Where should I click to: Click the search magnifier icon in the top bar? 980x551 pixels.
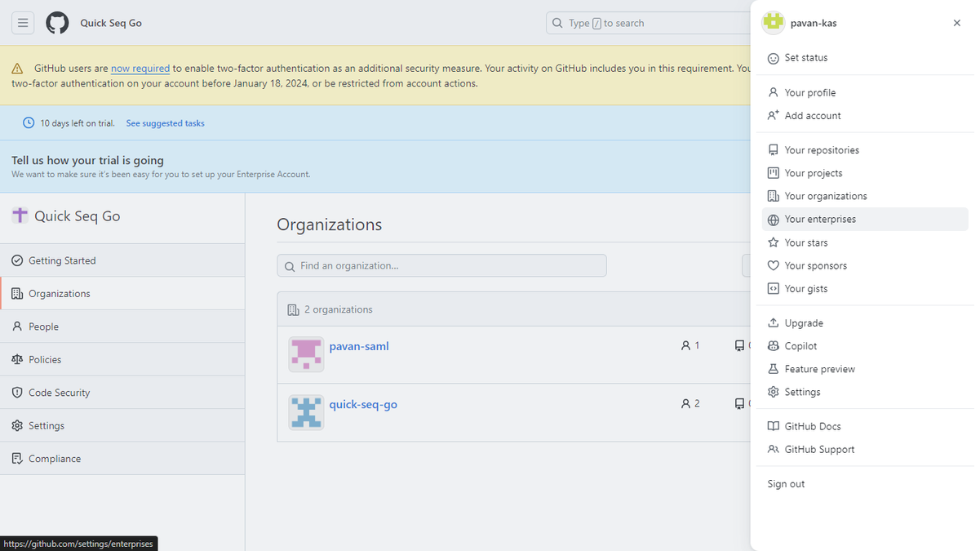(x=557, y=23)
